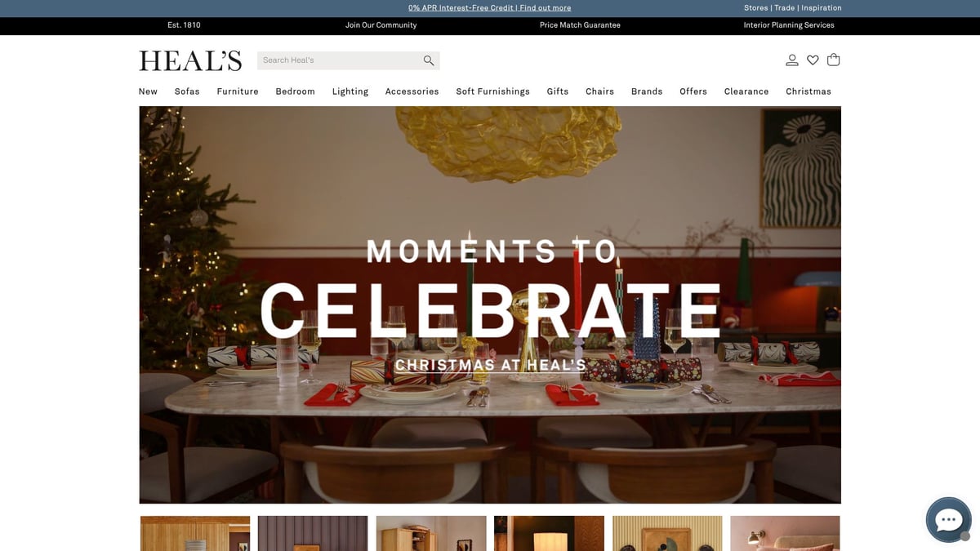Select the Soft Furnishings menu item
Viewport: 980px width, 551px height.
click(492, 91)
